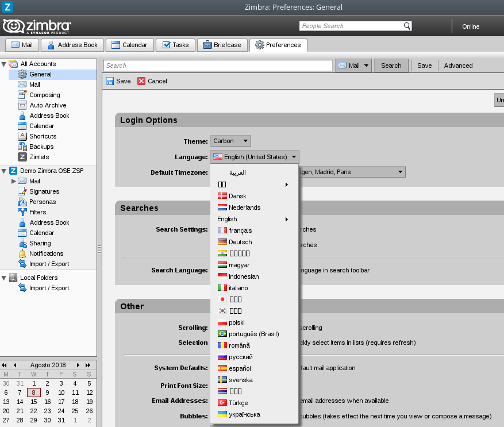Open Composing preferences in the sidebar
This screenshot has height=427, width=504.
[x=45, y=95]
